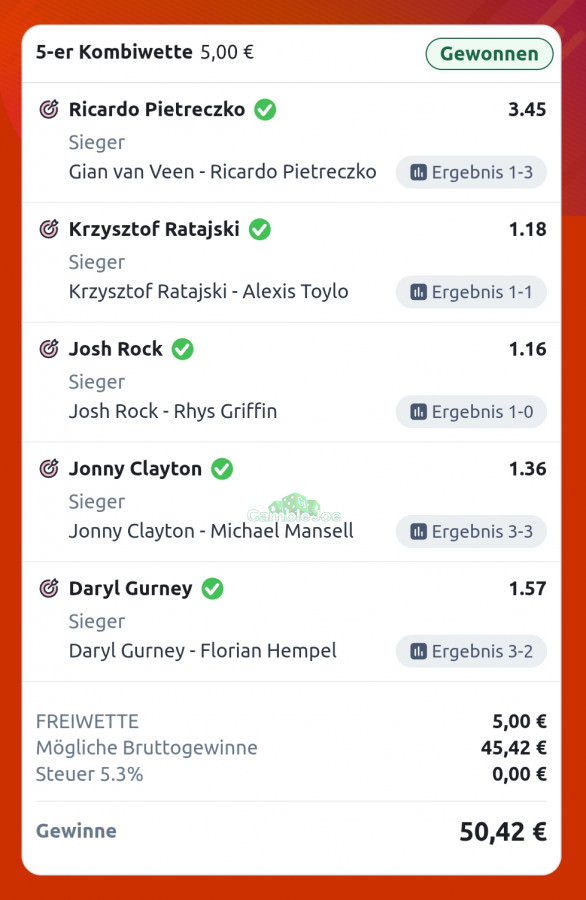Click green checkmark next to Daryl Gurney
Screen dimensions: 586x900
(x=212, y=588)
